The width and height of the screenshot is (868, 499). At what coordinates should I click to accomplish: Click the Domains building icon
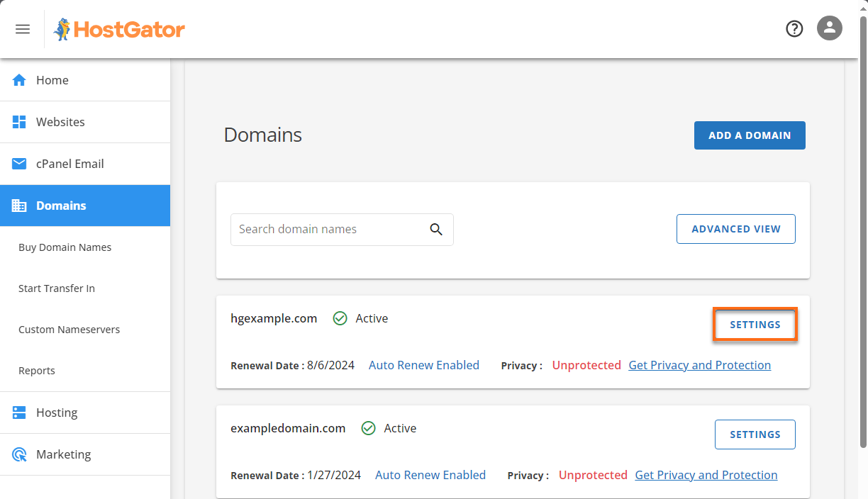[18, 206]
